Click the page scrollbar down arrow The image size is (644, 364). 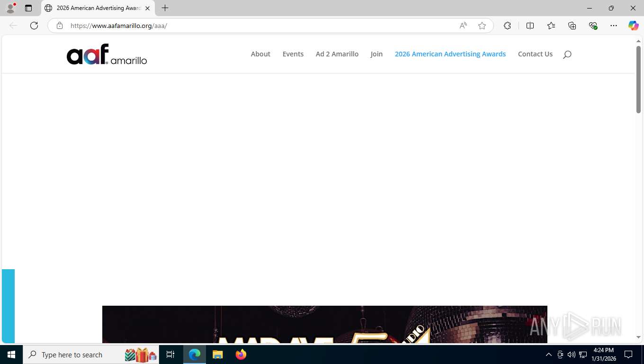click(x=638, y=337)
